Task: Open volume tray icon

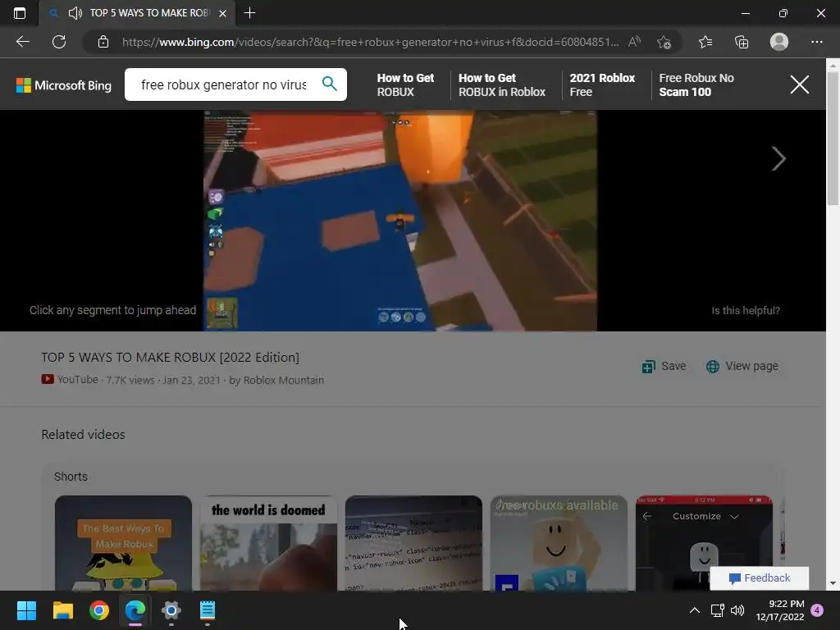Action: pos(737,610)
